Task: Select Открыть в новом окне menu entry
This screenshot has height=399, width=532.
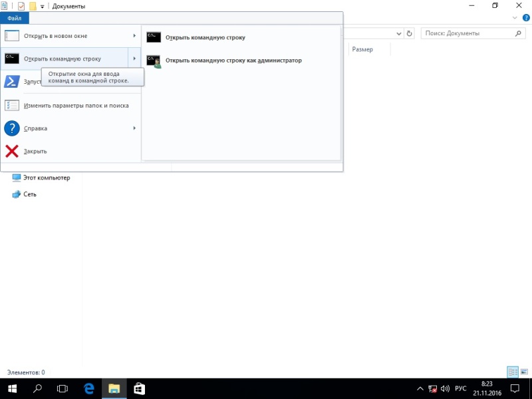Action: click(x=70, y=36)
